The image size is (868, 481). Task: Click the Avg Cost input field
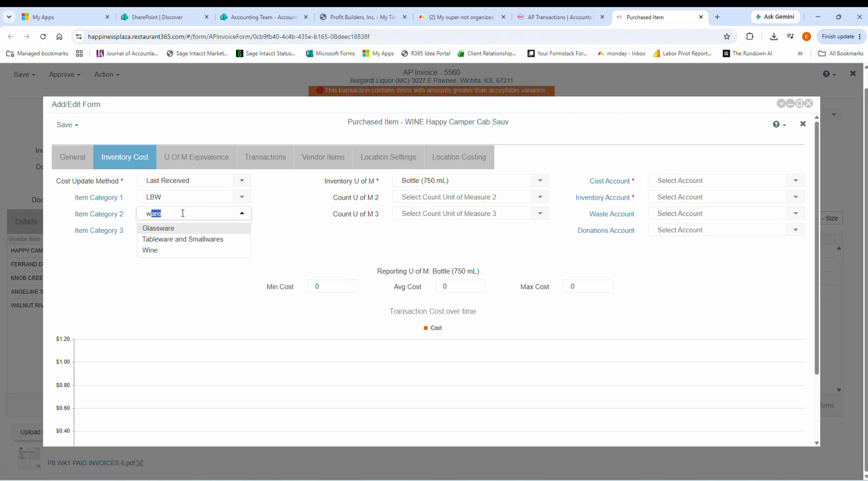460,287
